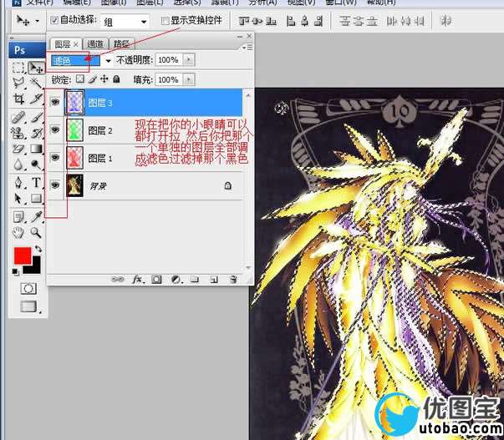Toggle Quick Mask mode

coord(28,288)
